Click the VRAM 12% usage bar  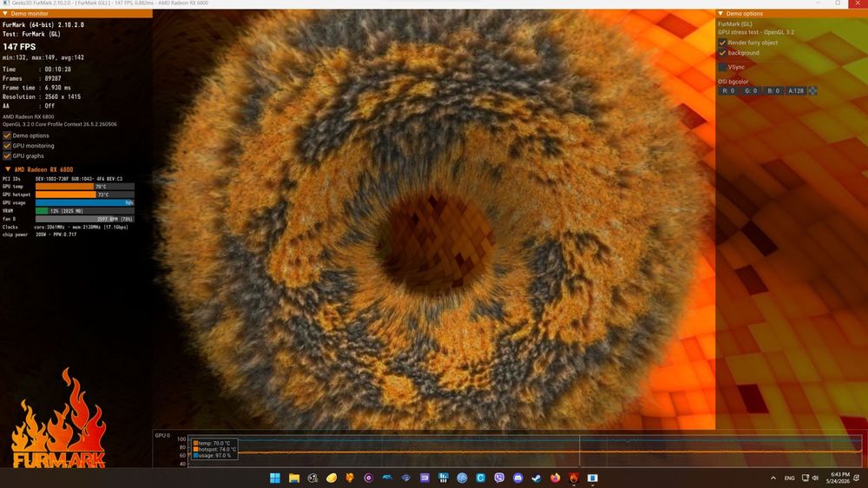click(85, 211)
